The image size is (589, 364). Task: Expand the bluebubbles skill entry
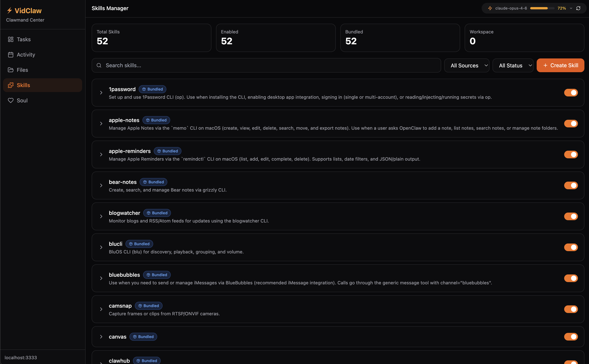coord(101,278)
